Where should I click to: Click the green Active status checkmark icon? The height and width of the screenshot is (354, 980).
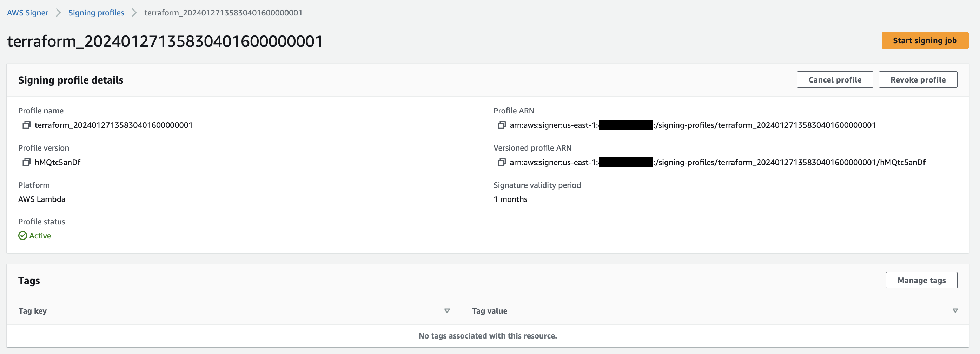coord(23,236)
